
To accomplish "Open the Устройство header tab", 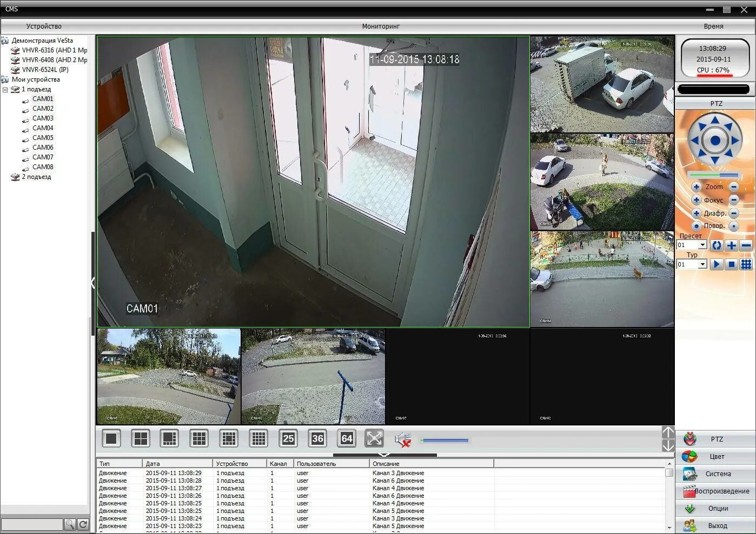I will point(44,26).
